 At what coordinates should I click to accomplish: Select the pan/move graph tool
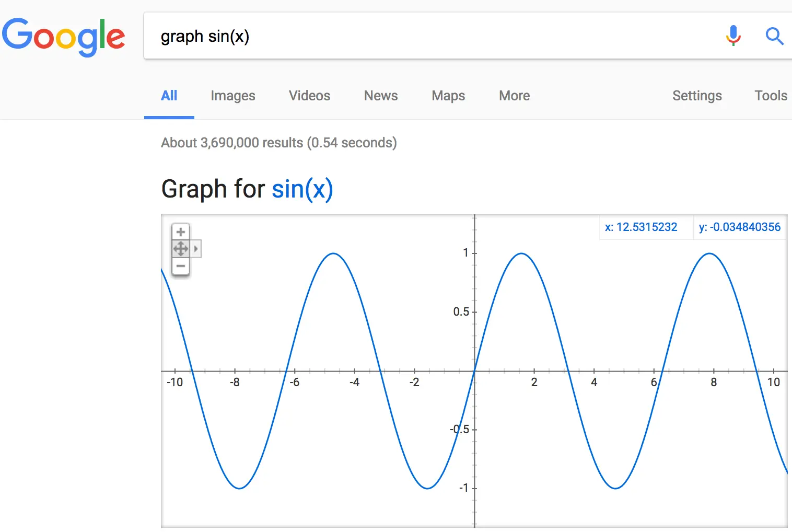(181, 249)
